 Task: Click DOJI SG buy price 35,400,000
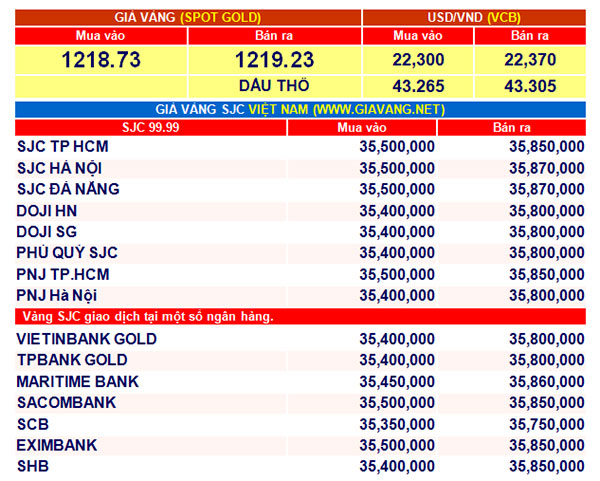coord(397,232)
